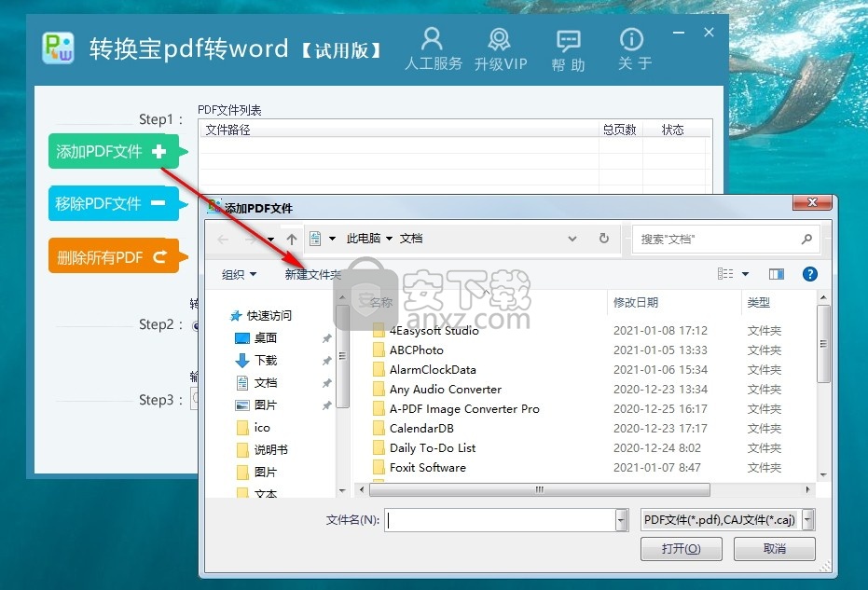
Task: Select ico folder in navigation pane
Action: (x=262, y=427)
